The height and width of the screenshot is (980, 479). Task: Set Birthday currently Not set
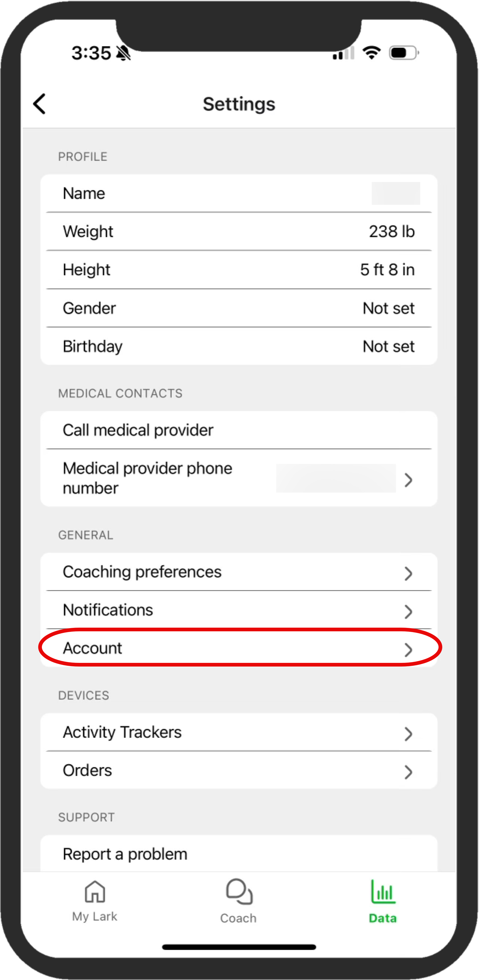tap(239, 346)
